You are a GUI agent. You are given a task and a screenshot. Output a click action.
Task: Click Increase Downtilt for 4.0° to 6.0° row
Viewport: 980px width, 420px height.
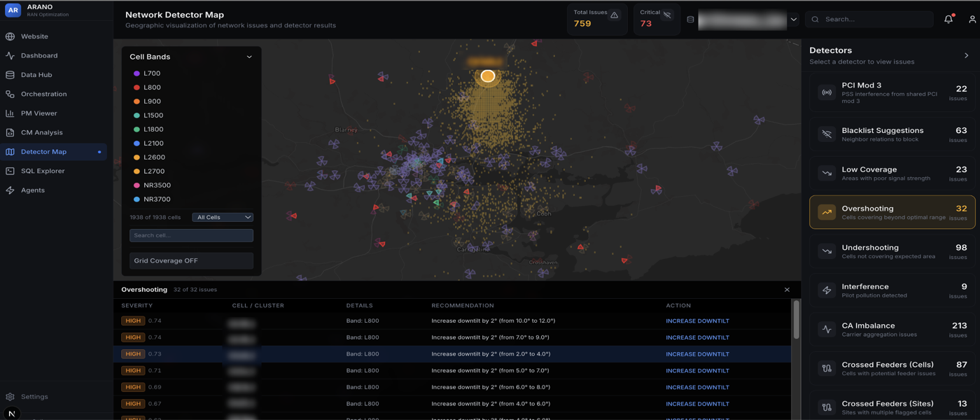click(697, 404)
